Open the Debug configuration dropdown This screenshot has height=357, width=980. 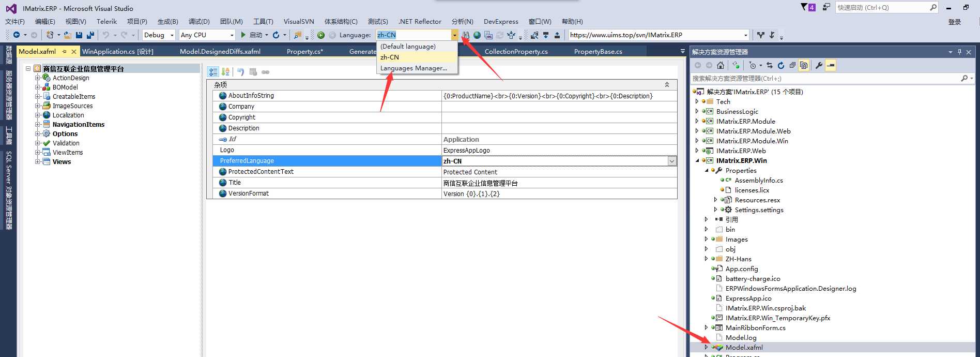(172, 35)
